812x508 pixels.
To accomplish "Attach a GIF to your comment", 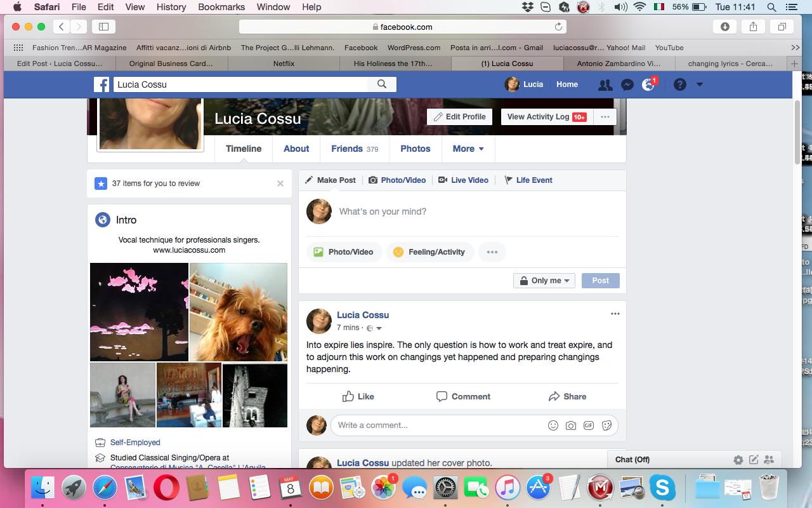I will pyautogui.click(x=589, y=425).
